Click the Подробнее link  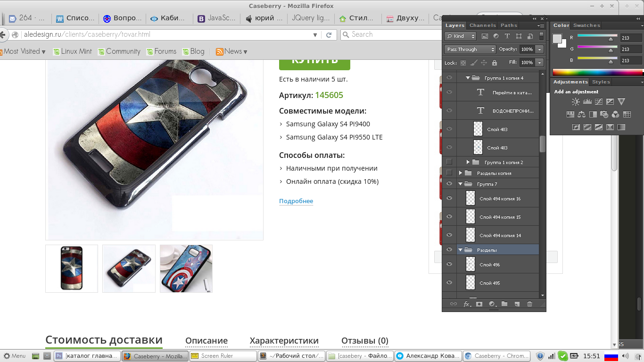coord(296,201)
